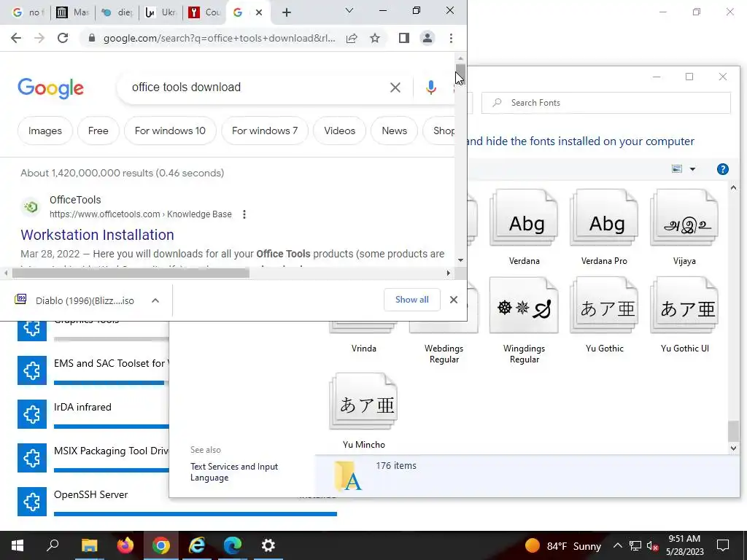Open the Fonts view options dropdown arrow
The image size is (747, 560).
[693, 169]
